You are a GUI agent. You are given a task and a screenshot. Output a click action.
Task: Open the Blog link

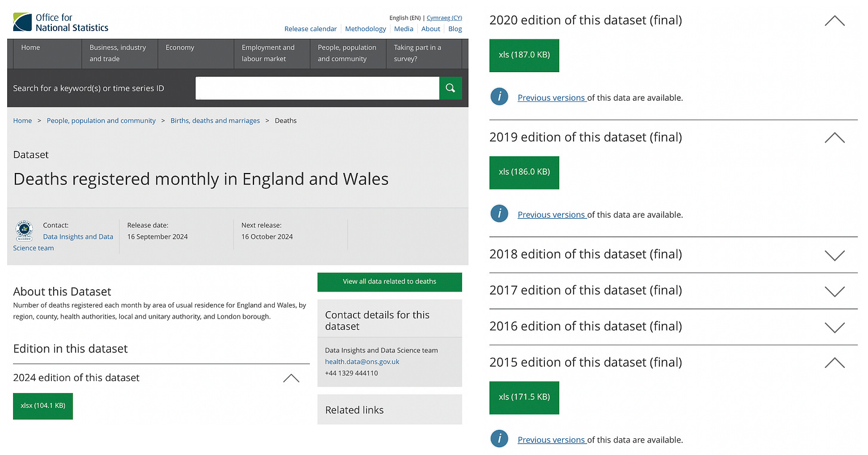point(455,29)
